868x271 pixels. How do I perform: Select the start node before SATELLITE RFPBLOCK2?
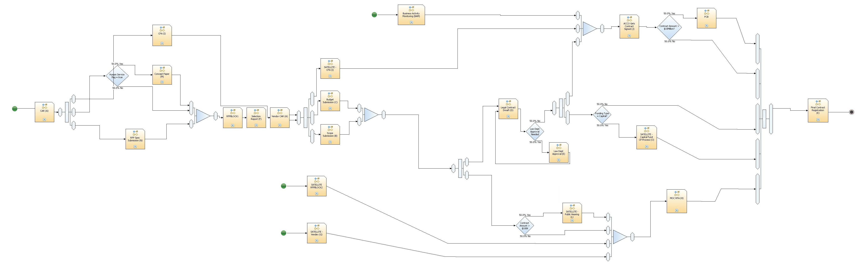(283, 186)
